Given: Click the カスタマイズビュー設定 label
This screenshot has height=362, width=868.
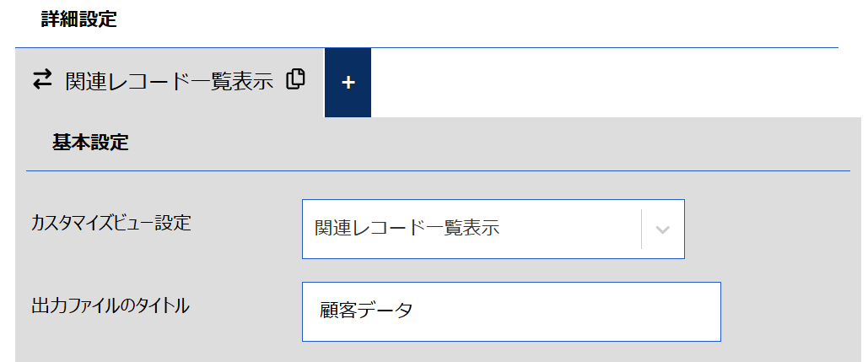Looking at the screenshot, I should pos(111,224).
